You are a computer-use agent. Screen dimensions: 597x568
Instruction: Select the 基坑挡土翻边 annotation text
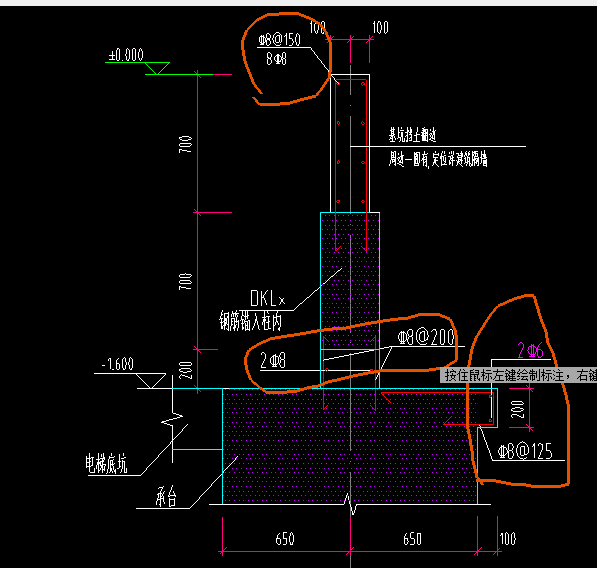pyautogui.click(x=412, y=135)
